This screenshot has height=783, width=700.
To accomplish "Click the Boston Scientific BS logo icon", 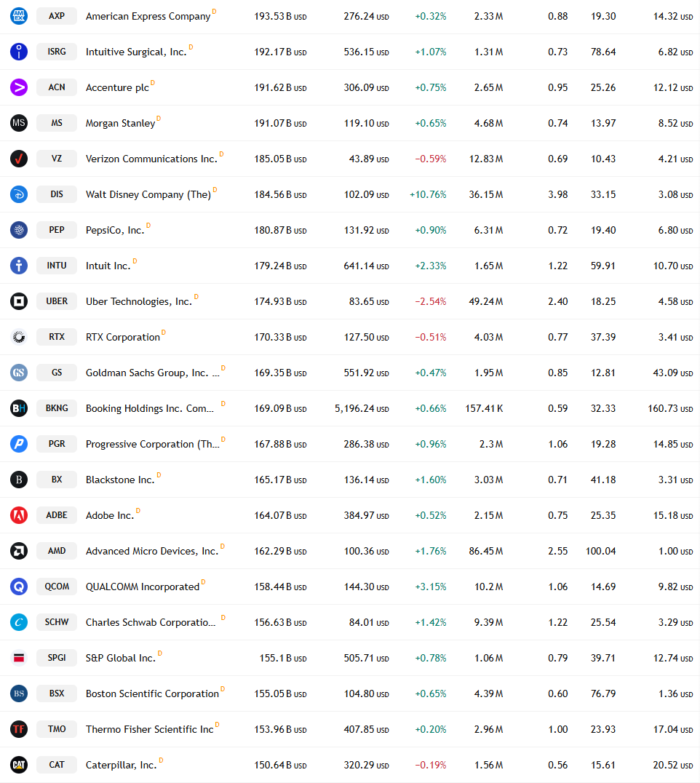I will pyautogui.click(x=19, y=693).
